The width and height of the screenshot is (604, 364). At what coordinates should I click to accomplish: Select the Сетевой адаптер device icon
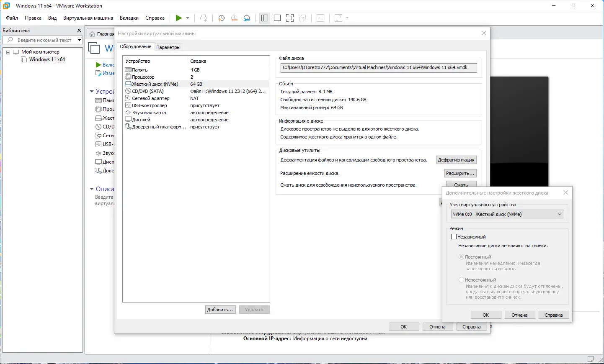(x=128, y=98)
